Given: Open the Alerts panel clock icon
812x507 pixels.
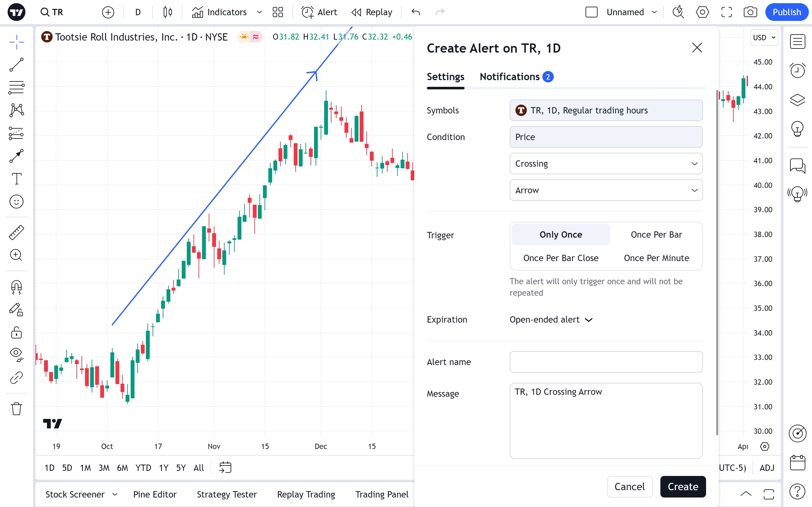Looking at the screenshot, I should (797, 70).
